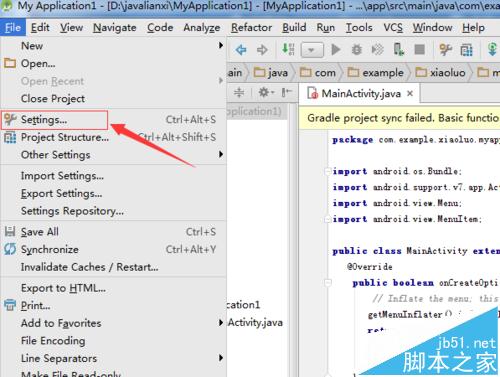500x377 pixels.
Task: Choose Export Settings...
Action: click(113, 193)
